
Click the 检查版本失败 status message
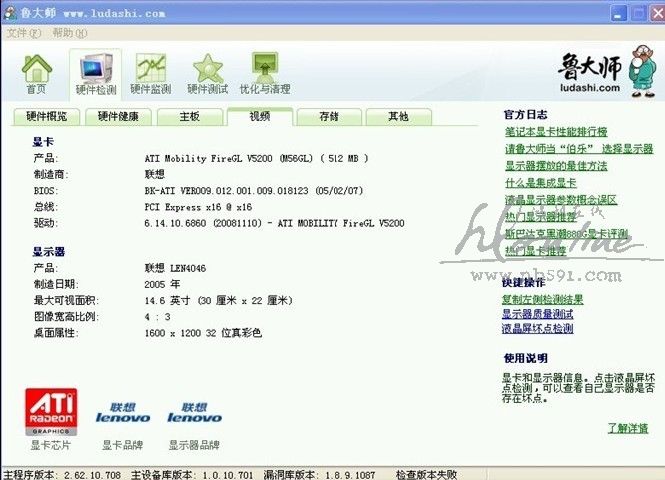(426, 475)
